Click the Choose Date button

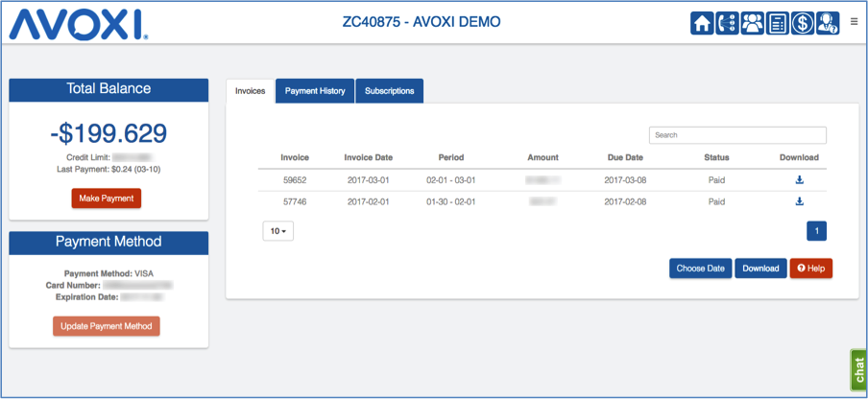tap(700, 269)
